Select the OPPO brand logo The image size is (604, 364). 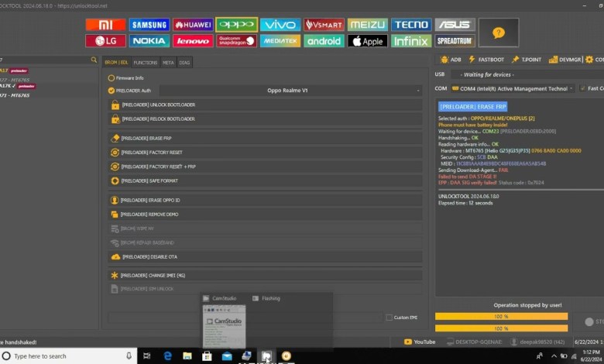click(x=236, y=25)
